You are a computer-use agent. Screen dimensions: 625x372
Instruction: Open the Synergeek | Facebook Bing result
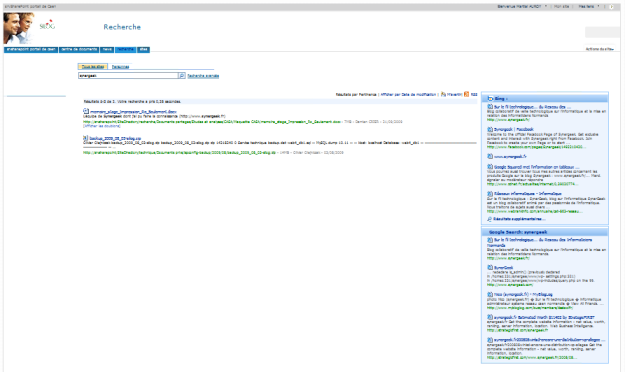513,129
